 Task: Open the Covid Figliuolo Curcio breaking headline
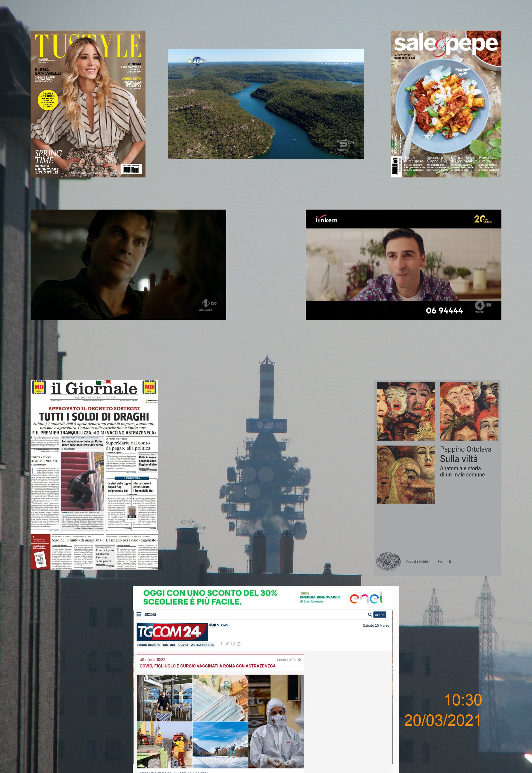click(x=207, y=666)
